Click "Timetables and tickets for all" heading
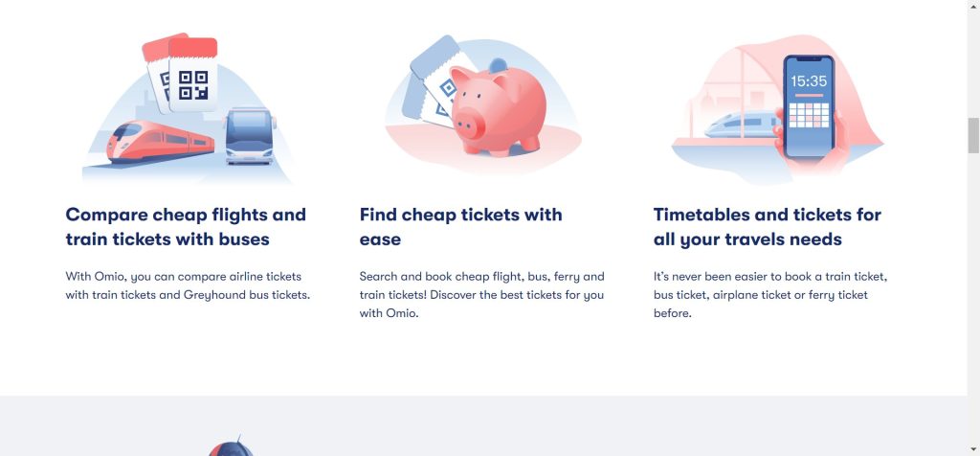 click(767, 227)
